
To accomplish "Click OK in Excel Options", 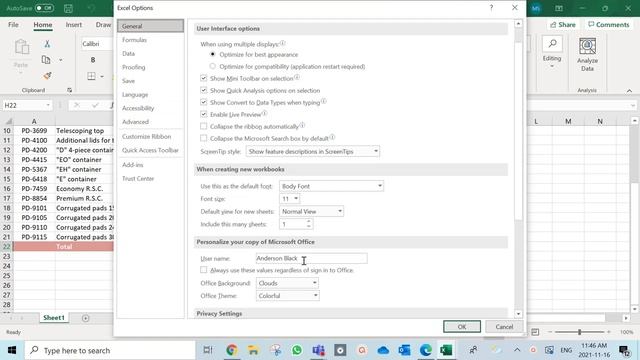I will tap(462, 327).
